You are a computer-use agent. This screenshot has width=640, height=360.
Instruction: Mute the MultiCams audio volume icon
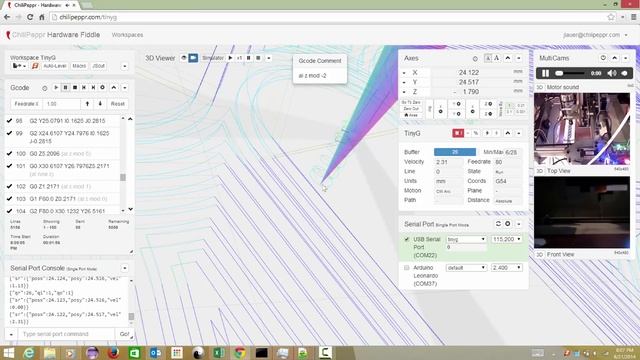tap(612, 73)
